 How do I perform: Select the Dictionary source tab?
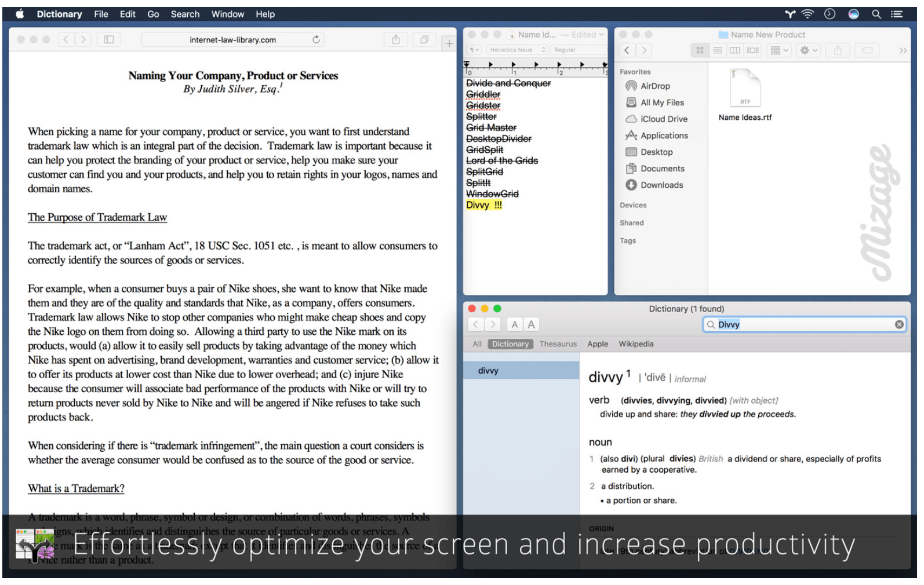[510, 344]
